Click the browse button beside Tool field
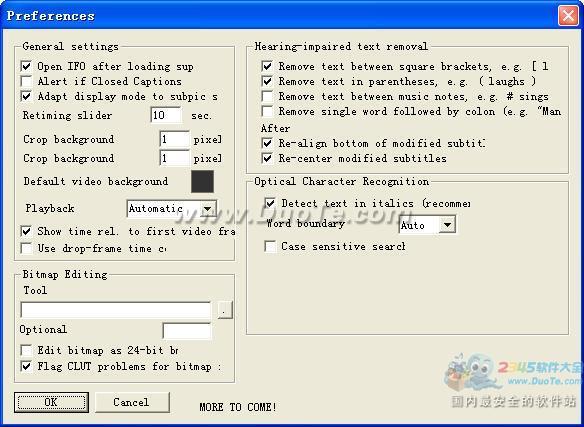Image resolution: width=584 pixels, height=427 pixels. (x=225, y=310)
